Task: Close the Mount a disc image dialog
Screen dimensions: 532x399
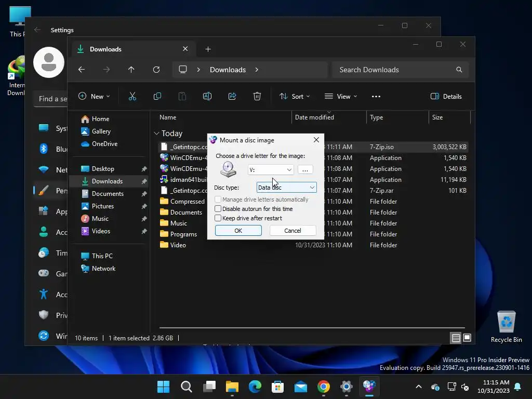Action: click(x=316, y=140)
